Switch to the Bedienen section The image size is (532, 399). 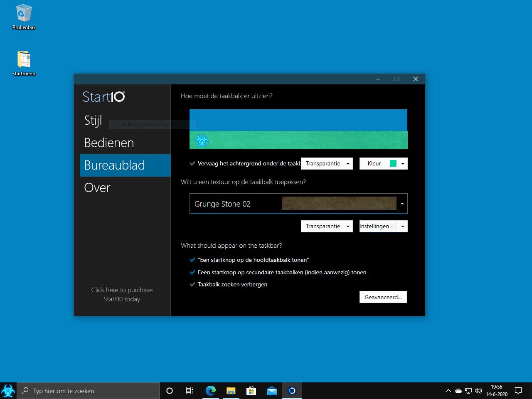point(125,143)
